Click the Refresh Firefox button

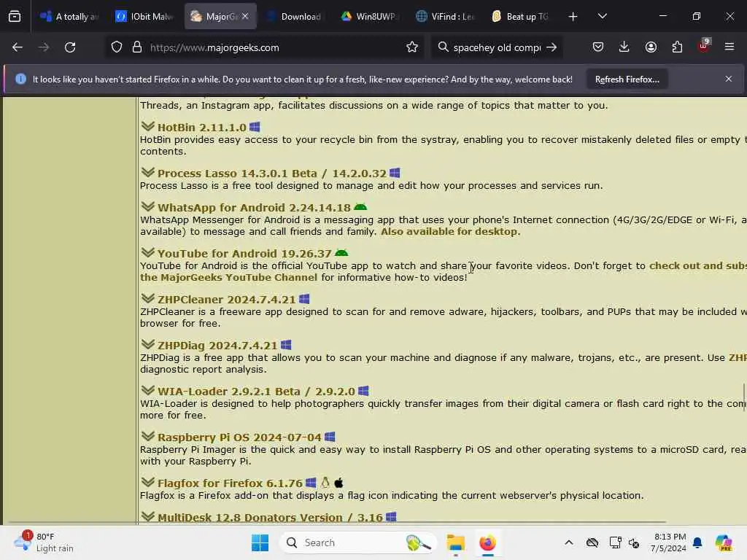click(x=627, y=79)
